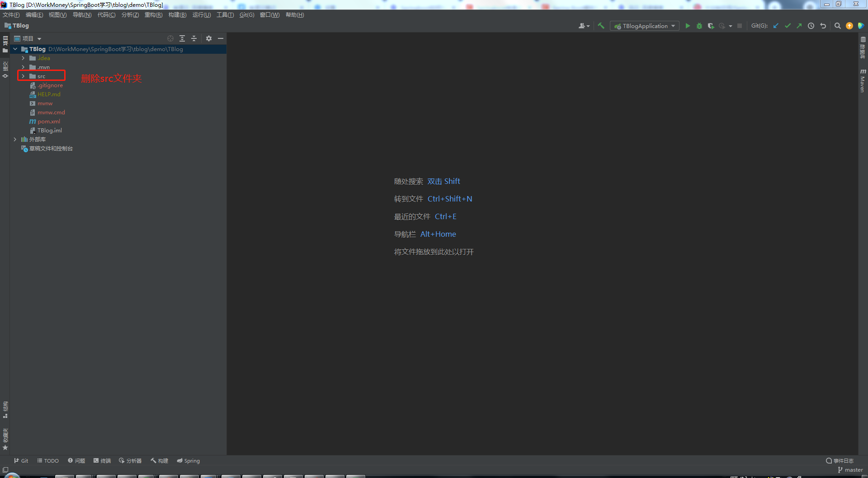Toggle tool window quick-access in status bar
This screenshot has width=868, height=478.
tap(5, 470)
